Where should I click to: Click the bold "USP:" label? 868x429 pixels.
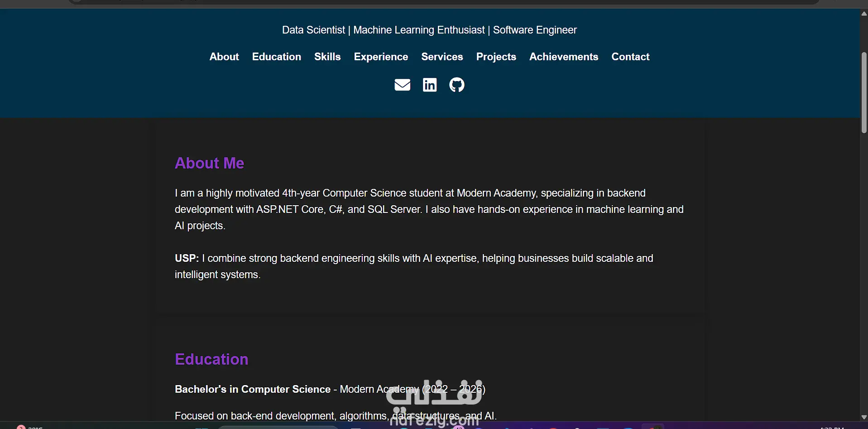pyautogui.click(x=187, y=258)
